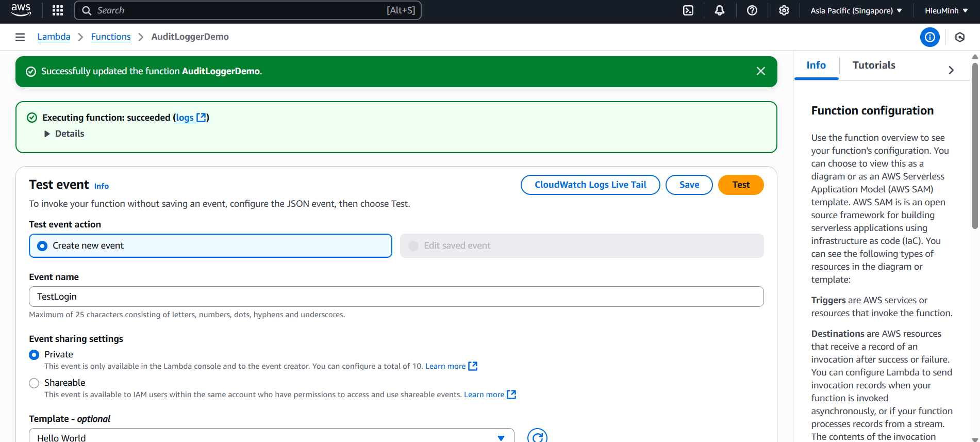The image size is (980, 442).
Task: Choose Shareable event sharing
Action: click(x=34, y=383)
